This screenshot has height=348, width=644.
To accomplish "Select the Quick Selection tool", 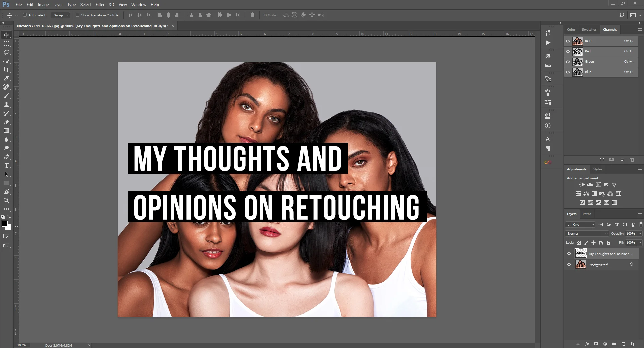I will point(6,61).
